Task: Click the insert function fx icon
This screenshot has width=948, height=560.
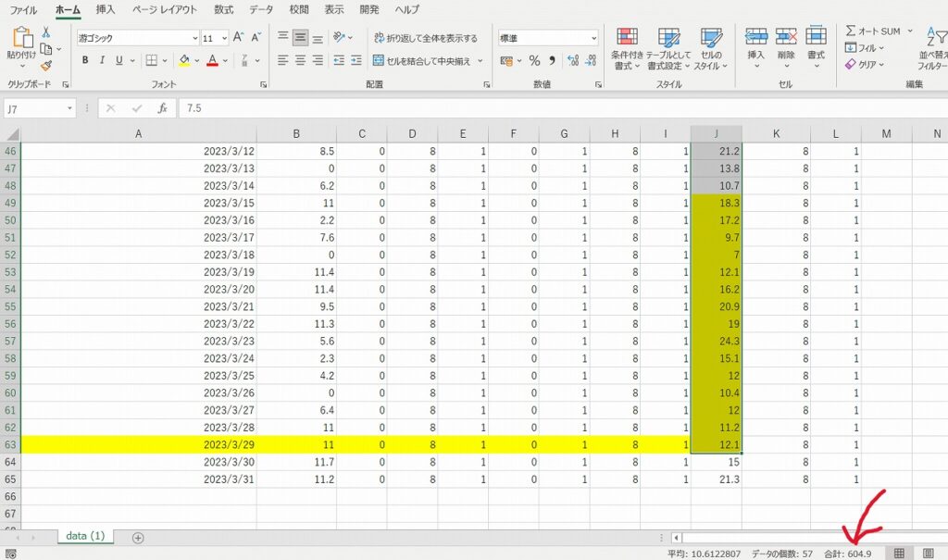Action: tap(162, 108)
